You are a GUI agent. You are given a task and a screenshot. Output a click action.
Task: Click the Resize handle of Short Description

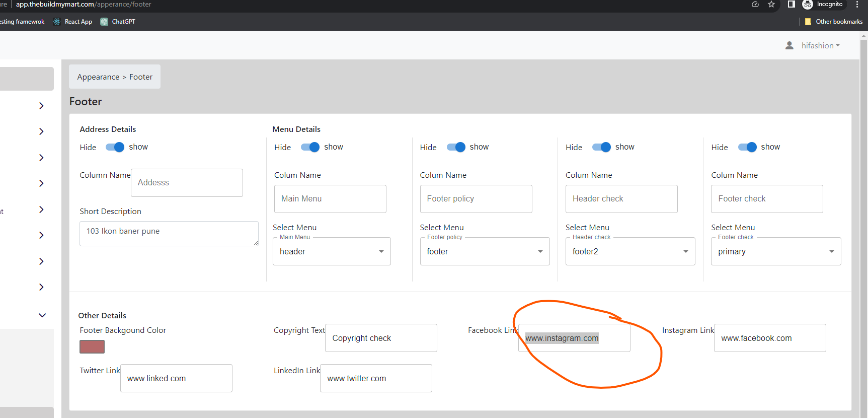click(x=256, y=243)
